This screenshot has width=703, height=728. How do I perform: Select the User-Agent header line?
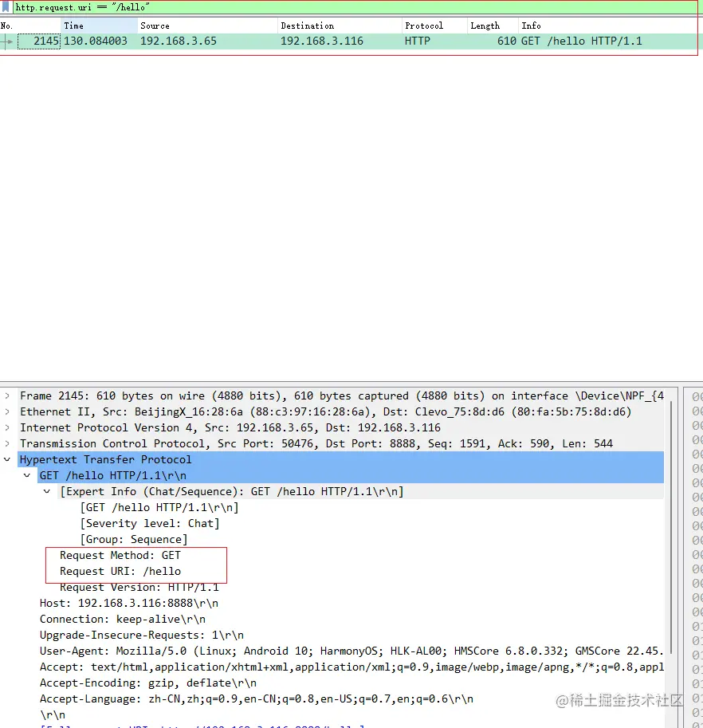pos(351,651)
